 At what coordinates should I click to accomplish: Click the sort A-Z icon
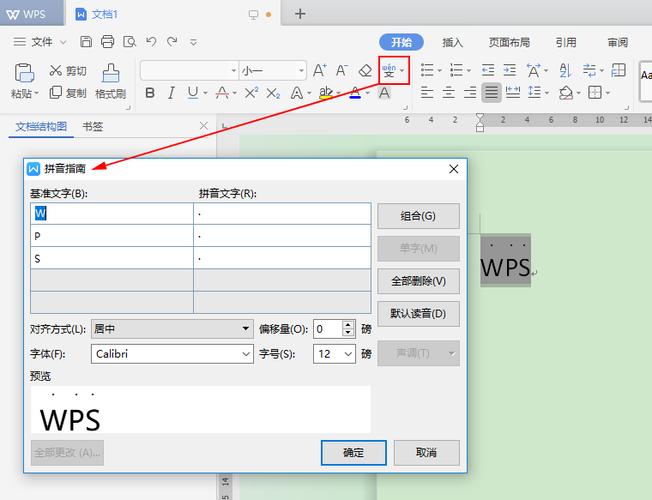click(565, 70)
